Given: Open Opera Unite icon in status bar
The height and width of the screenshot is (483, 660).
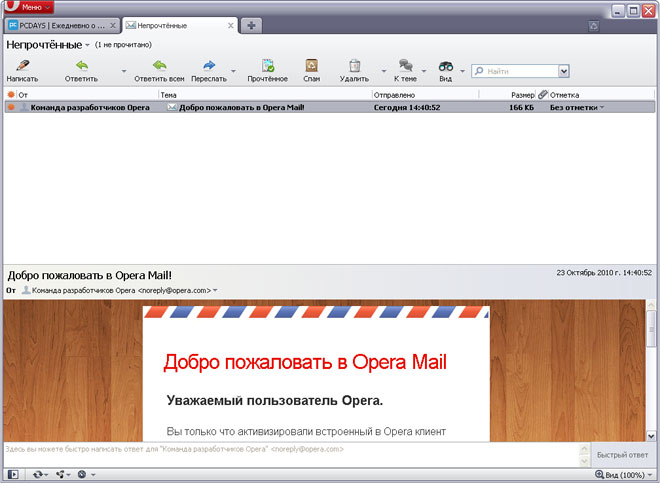Looking at the screenshot, I should point(63,475).
